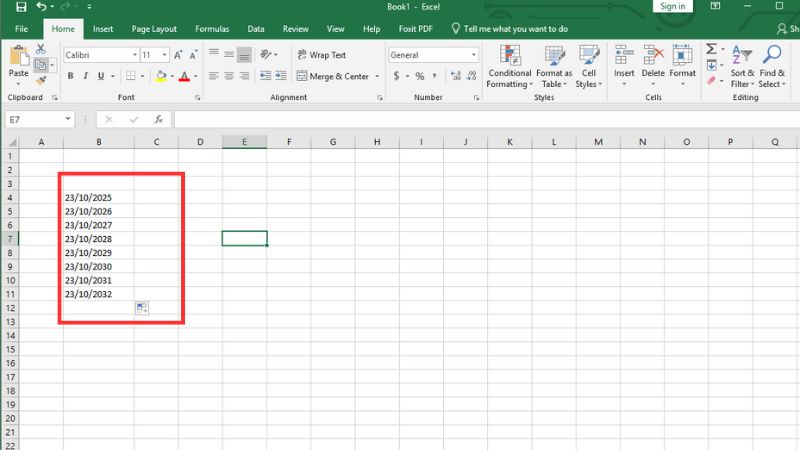
Task: Click the AutoSum sigma icon
Action: coord(712,49)
